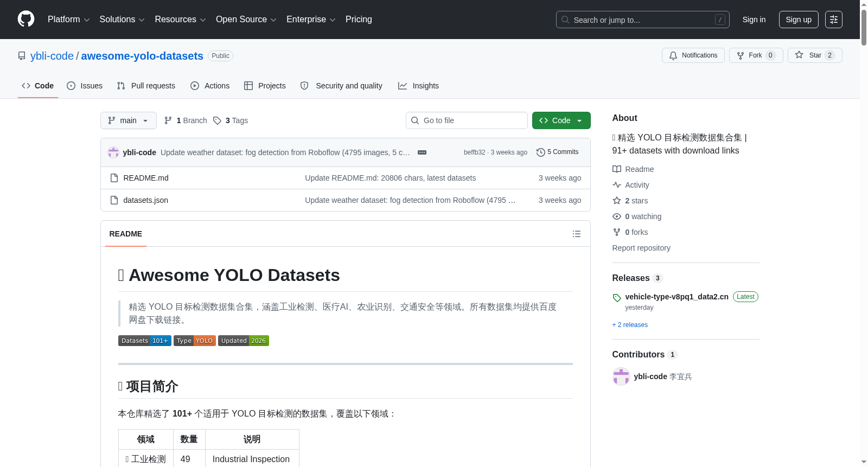Screen dimensions: 868x467
Task: Open the GitHub homepage logo
Action: 26,19
